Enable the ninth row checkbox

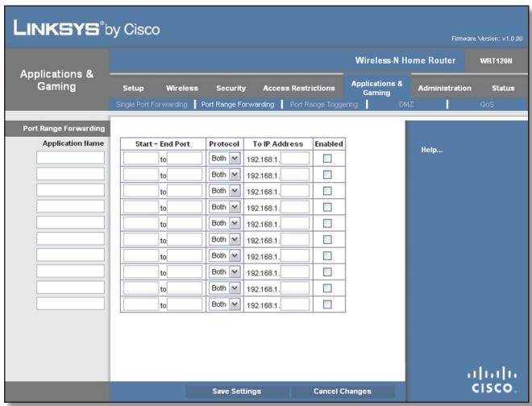[327, 288]
